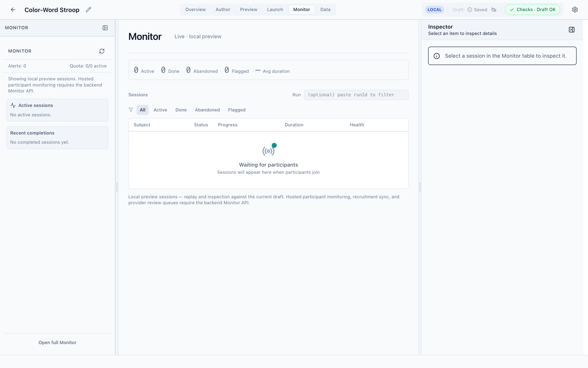Image resolution: width=588 pixels, height=368 pixels.
Task: Switch to the Author tab
Action: [223, 9]
